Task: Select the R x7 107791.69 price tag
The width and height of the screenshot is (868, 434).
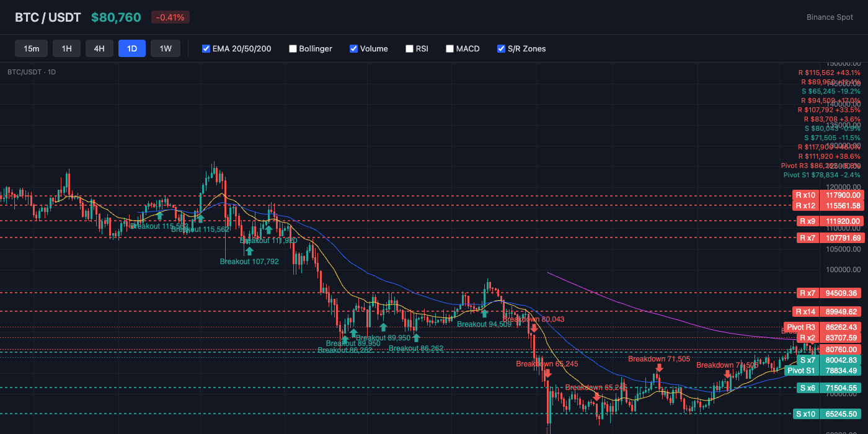Action: (830, 237)
